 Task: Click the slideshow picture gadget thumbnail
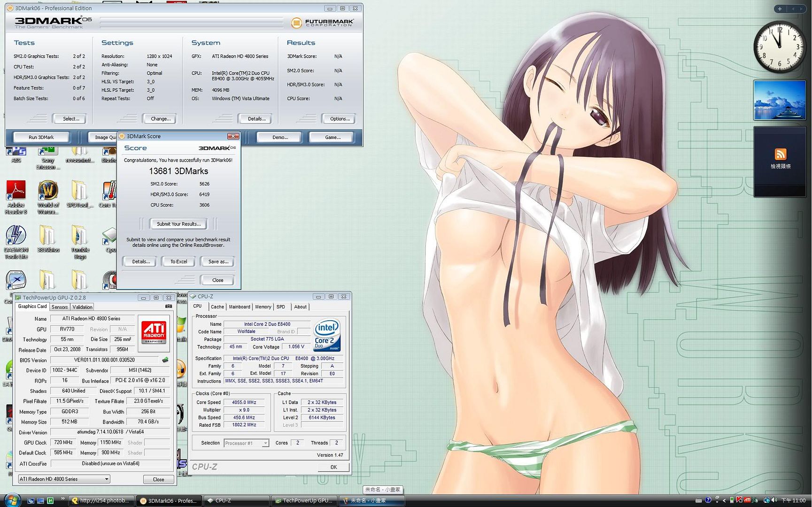[x=780, y=100]
